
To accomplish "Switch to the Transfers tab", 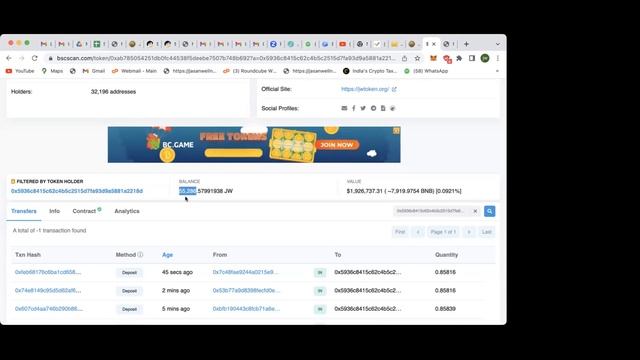I will click(24, 211).
